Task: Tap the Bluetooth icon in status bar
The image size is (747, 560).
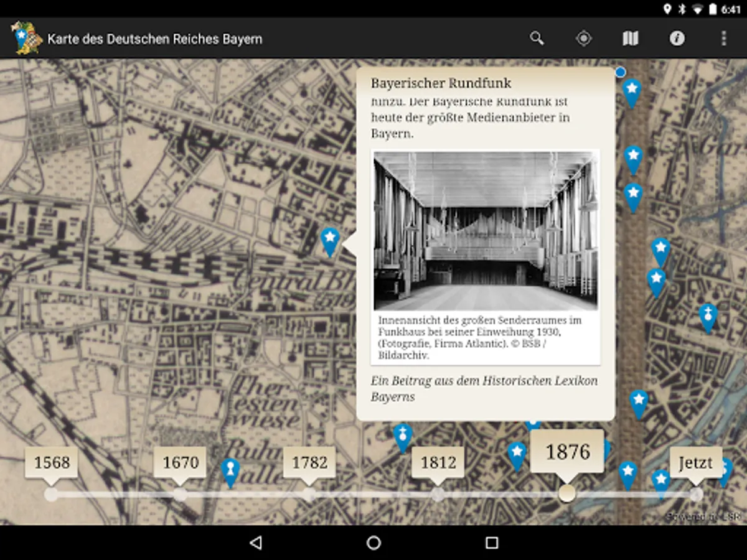Action: [682, 9]
